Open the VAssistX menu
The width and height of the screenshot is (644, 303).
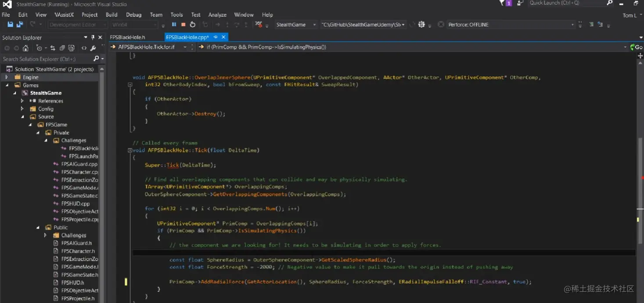coord(64,14)
